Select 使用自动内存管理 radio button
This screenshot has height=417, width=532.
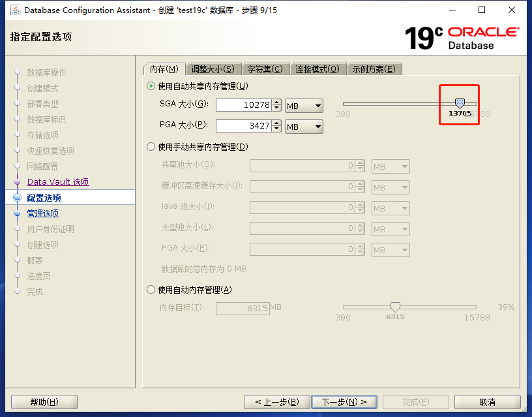151,290
